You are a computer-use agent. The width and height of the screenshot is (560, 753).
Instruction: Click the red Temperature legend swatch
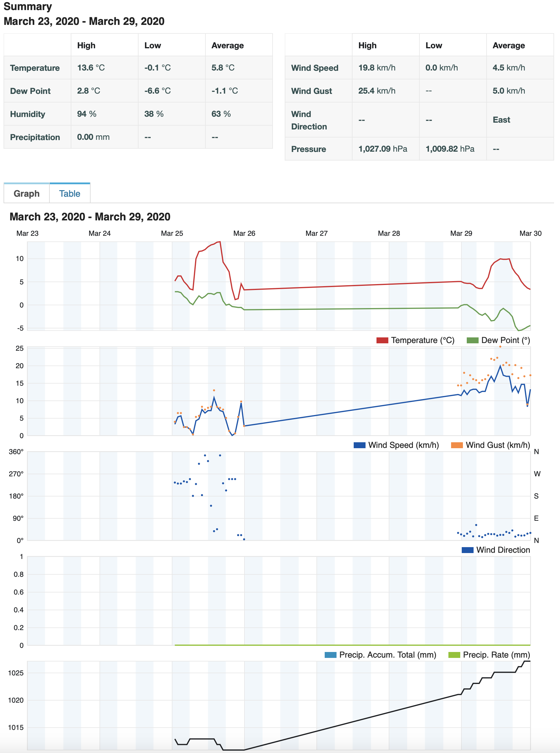click(x=382, y=340)
